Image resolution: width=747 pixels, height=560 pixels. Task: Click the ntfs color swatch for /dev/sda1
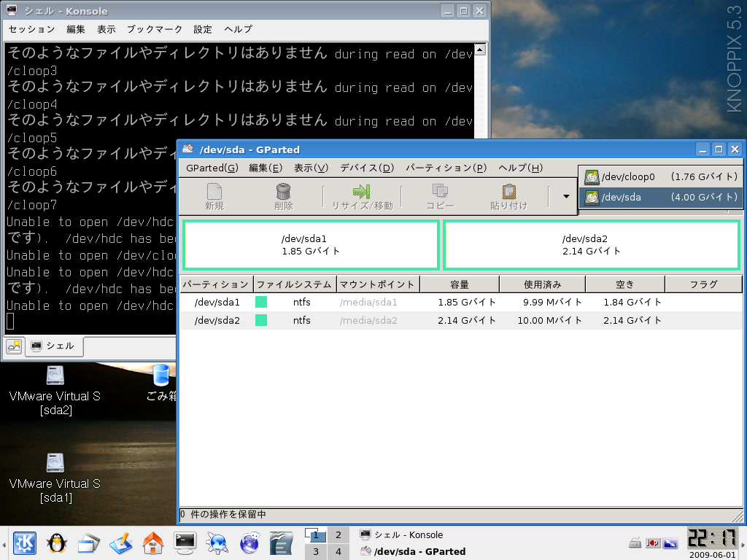point(261,302)
